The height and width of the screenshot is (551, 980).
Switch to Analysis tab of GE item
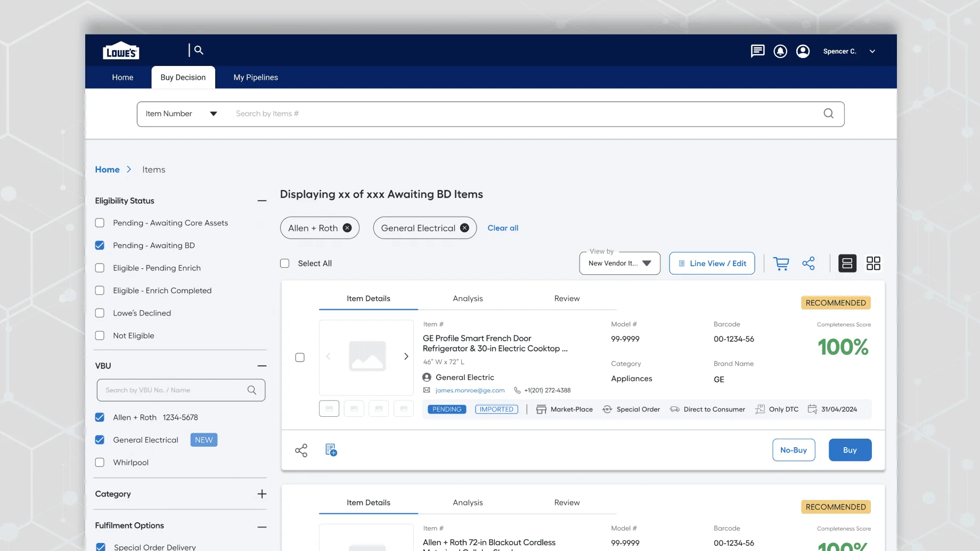coord(468,299)
